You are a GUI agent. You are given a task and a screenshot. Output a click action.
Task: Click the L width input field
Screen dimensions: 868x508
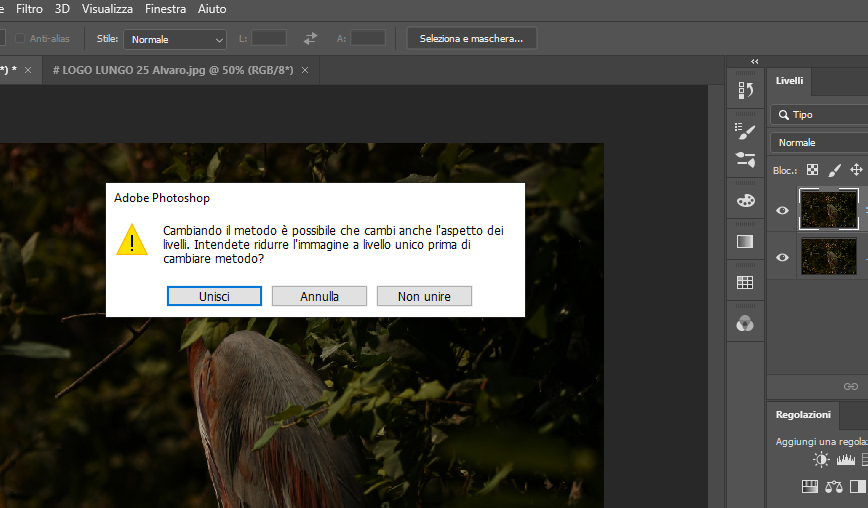pyautogui.click(x=269, y=38)
